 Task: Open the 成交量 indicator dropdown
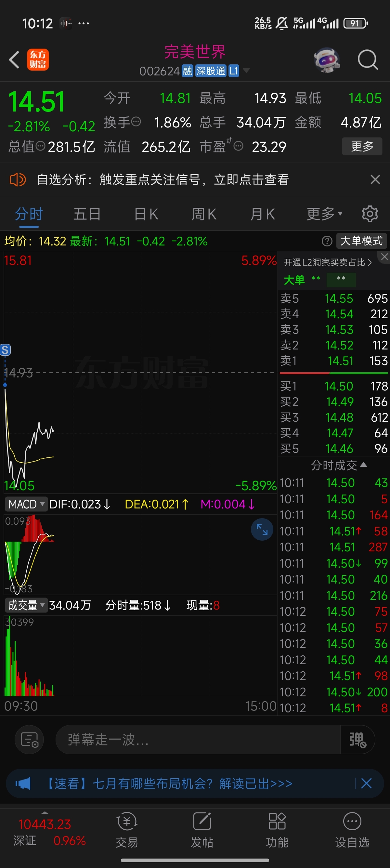(26, 606)
